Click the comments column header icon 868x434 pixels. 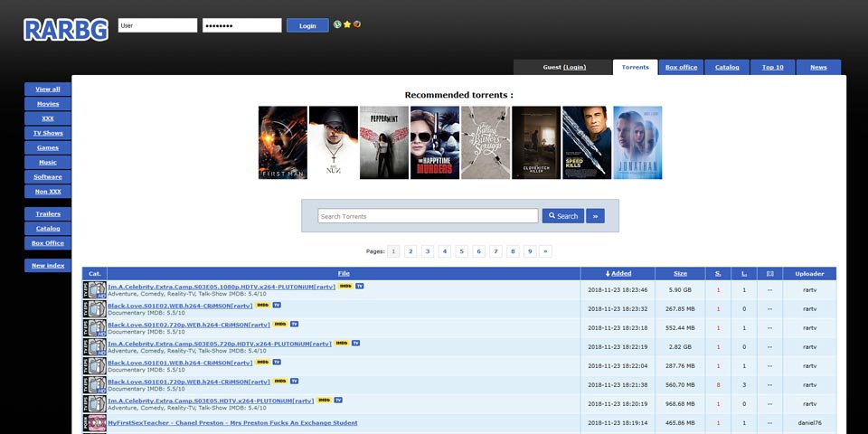[x=769, y=273]
